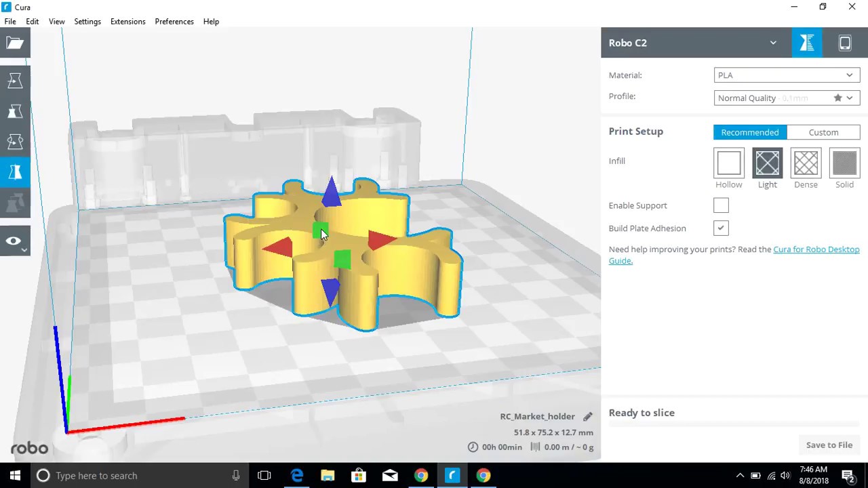This screenshot has width=868, height=488.
Task: Click Save to File button
Action: coord(829,445)
